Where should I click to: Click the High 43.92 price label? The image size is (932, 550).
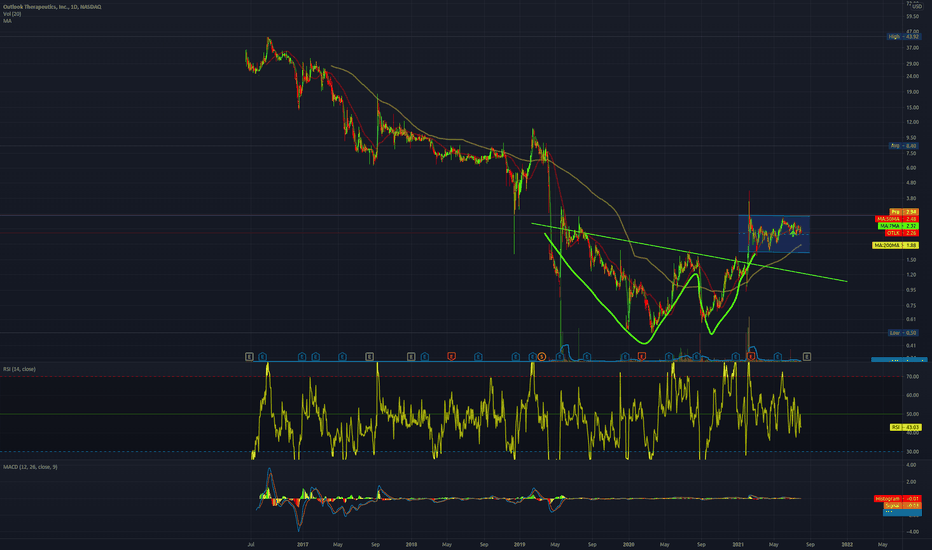[903, 37]
